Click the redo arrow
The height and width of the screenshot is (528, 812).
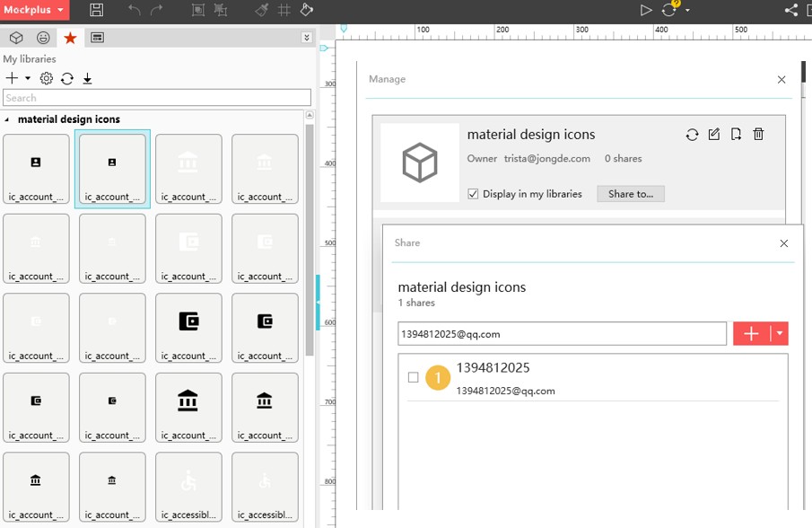click(x=157, y=10)
